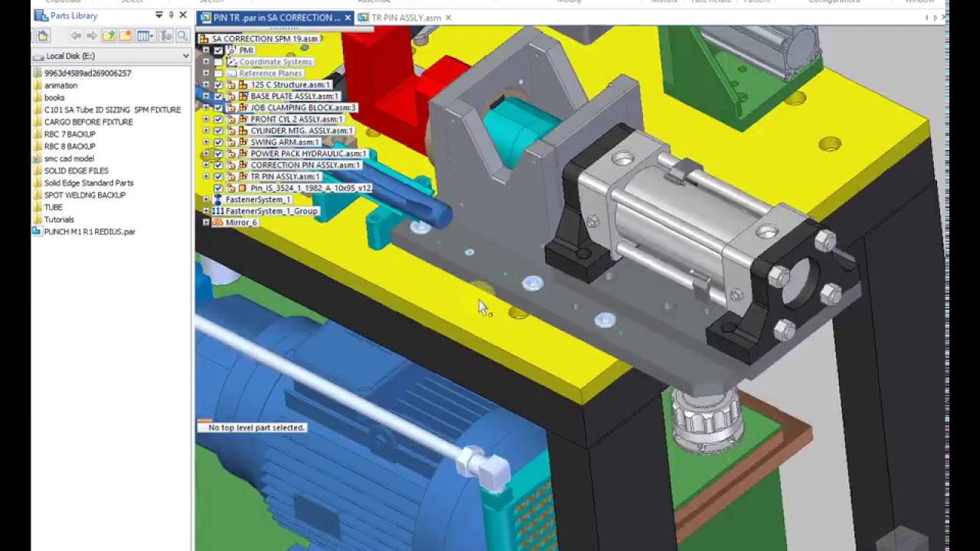Expand the Mirror_6 node
This screenshot has width=980, height=551.
click(206, 223)
